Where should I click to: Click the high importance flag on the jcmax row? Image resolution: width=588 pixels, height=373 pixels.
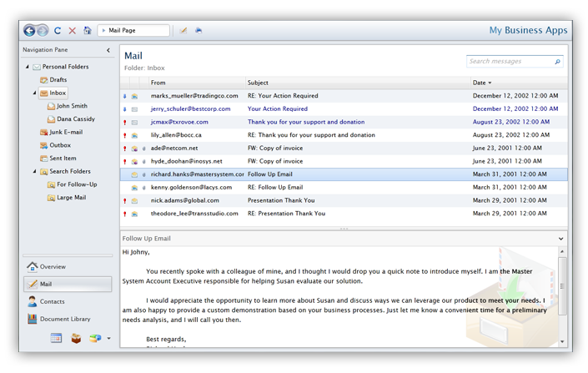(125, 123)
